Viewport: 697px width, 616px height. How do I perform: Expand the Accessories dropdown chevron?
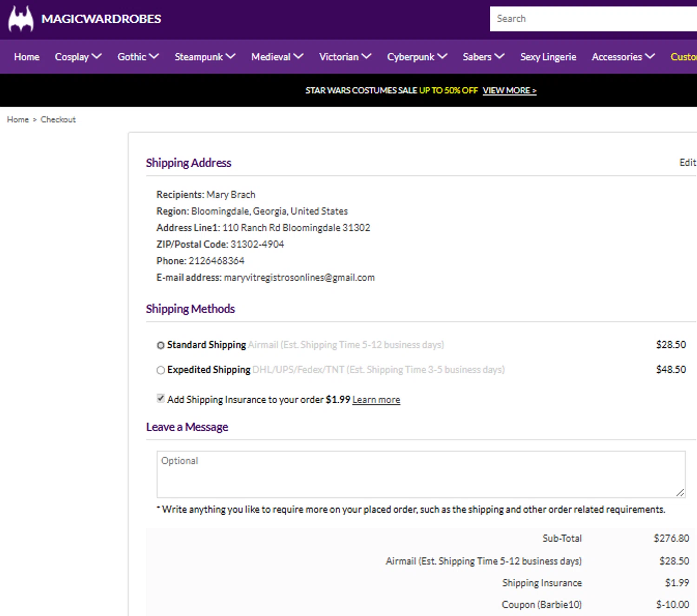(650, 56)
